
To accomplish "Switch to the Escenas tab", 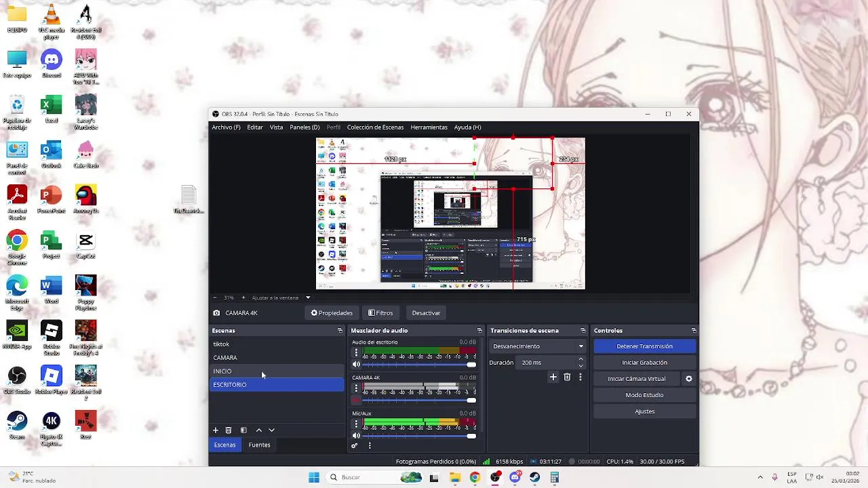I will tap(224, 445).
